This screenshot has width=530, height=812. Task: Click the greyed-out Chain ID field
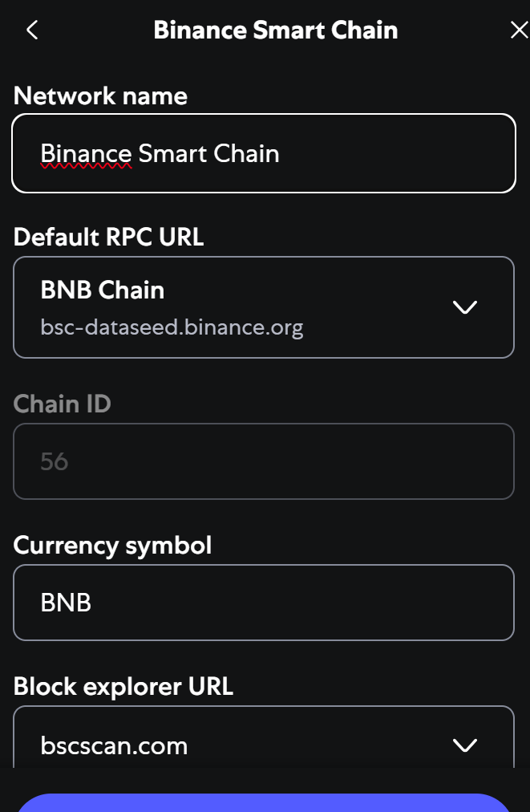point(263,461)
